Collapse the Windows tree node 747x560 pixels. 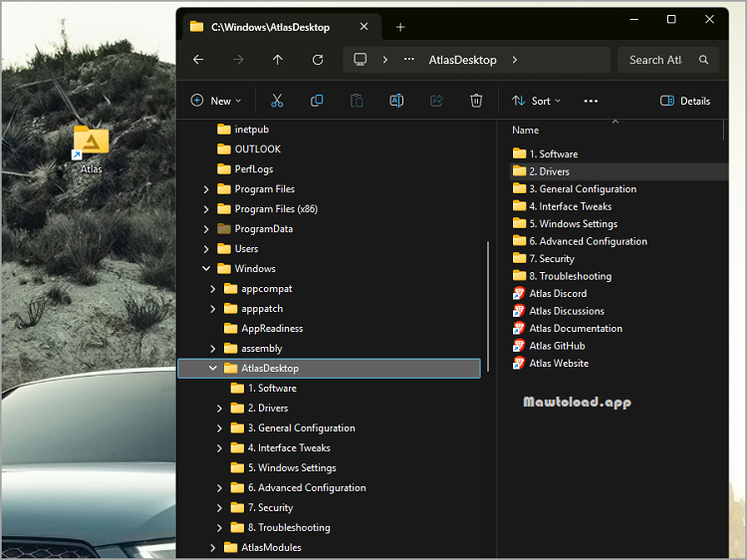206,269
